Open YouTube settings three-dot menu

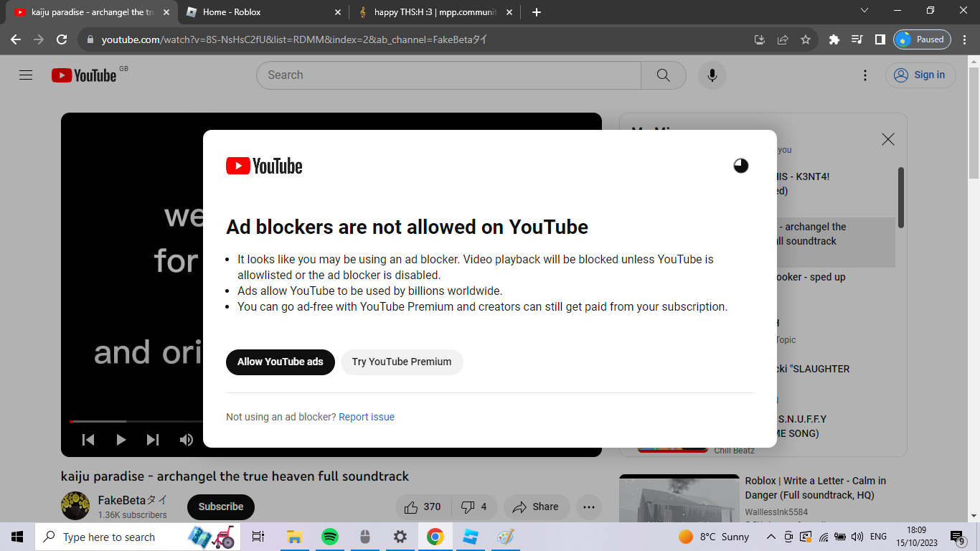coord(865,75)
